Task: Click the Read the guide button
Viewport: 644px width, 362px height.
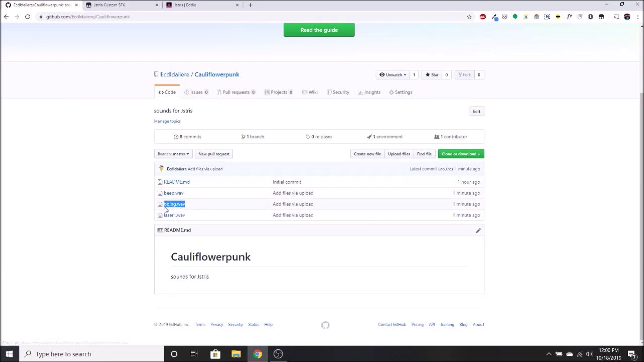Action: coord(319,30)
